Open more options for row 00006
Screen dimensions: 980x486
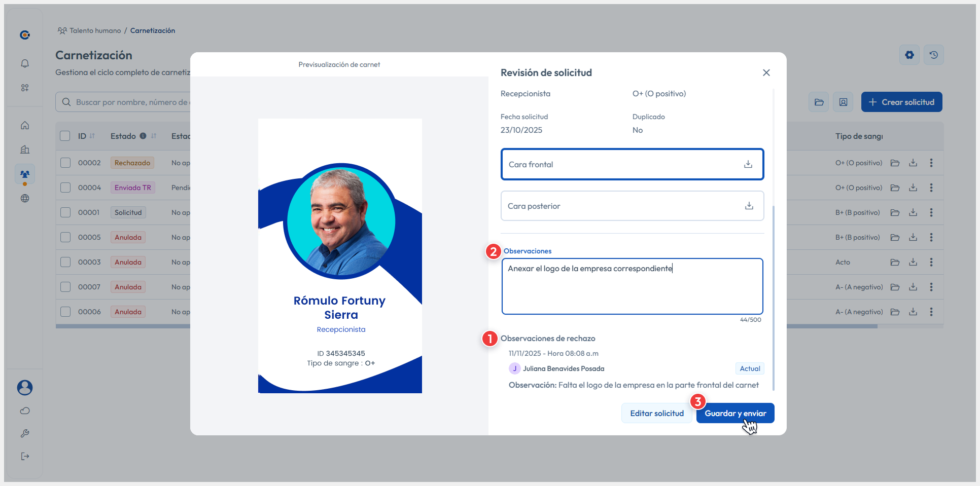(931, 312)
